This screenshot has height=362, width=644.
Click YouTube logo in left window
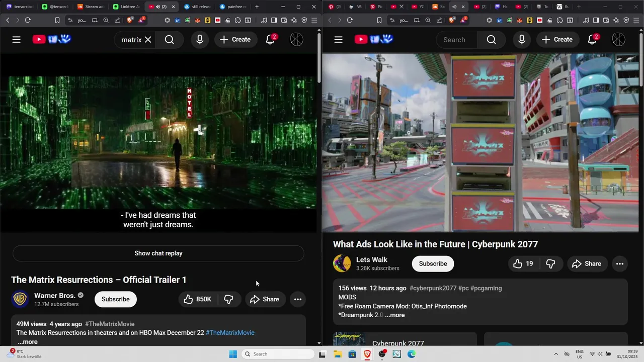pyautogui.click(x=52, y=39)
